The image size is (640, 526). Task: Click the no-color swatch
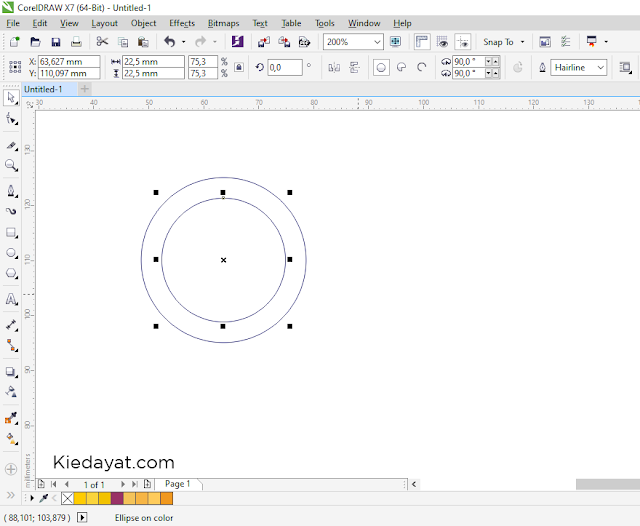point(67,498)
